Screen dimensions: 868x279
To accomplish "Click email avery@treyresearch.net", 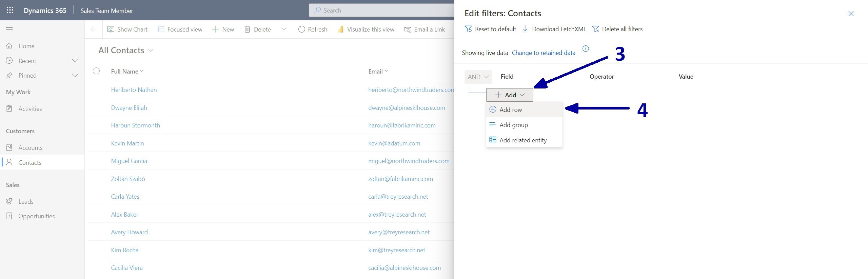I will 399,232.
